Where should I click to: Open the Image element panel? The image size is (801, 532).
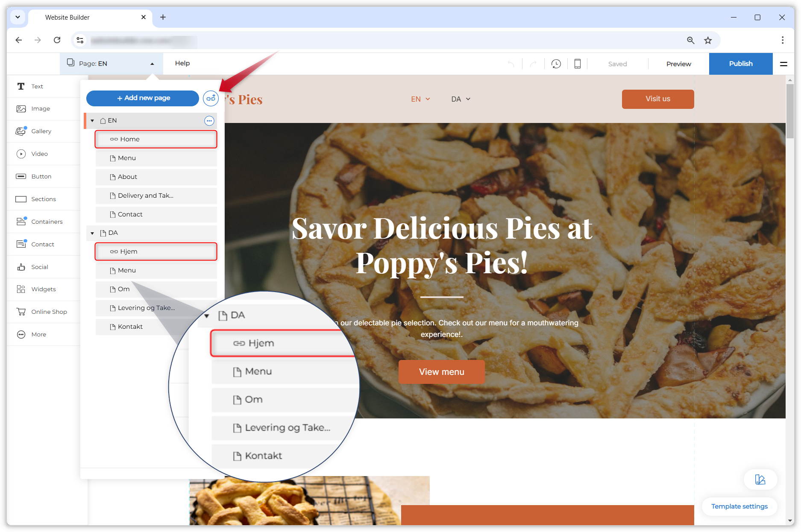tap(40, 108)
